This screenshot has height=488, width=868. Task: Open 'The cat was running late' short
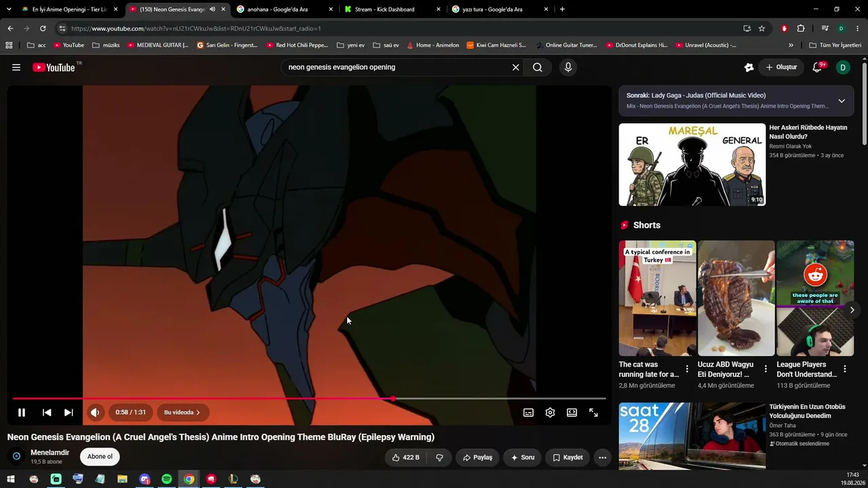tap(657, 298)
